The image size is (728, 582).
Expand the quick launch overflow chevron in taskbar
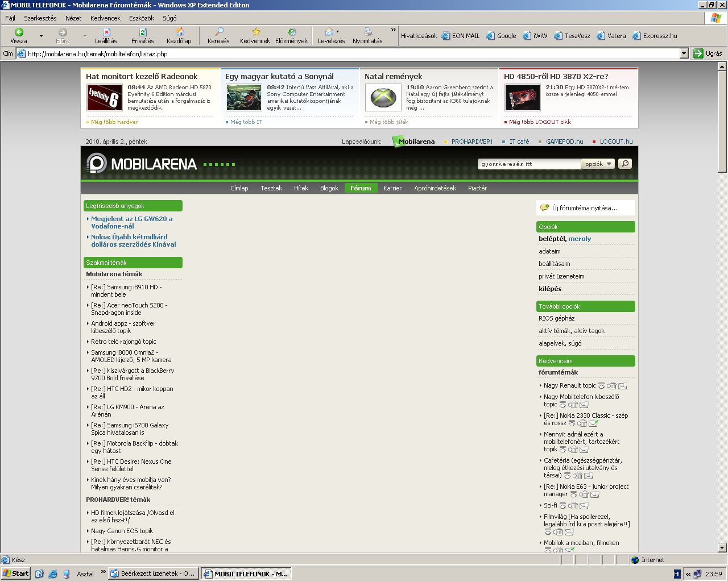(x=103, y=572)
